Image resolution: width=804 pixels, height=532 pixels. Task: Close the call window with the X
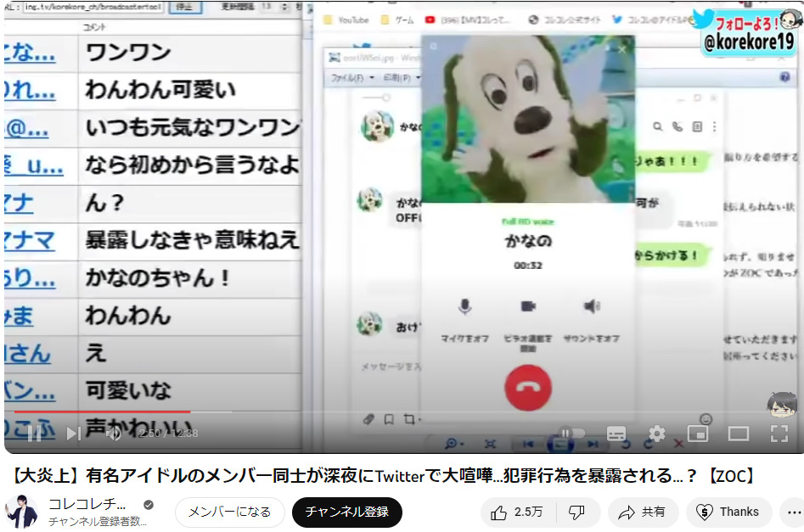[622, 49]
